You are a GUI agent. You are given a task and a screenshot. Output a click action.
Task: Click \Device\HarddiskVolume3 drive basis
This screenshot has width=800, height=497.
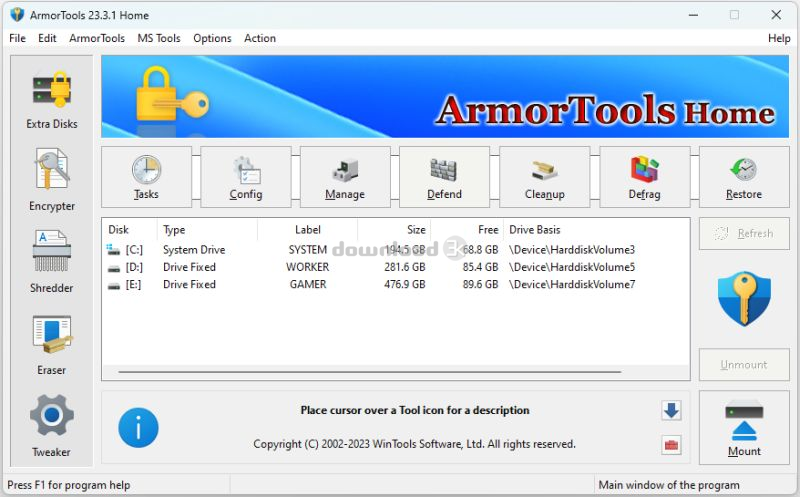click(x=572, y=250)
